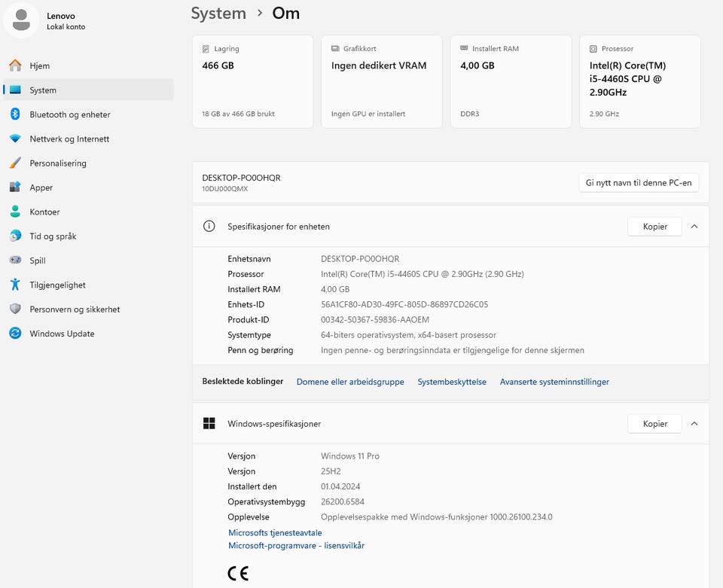Screen dimensions: 723x588
Task: Click the Windows logo beside Windows-spesifikasjoner
Action: pos(209,423)
